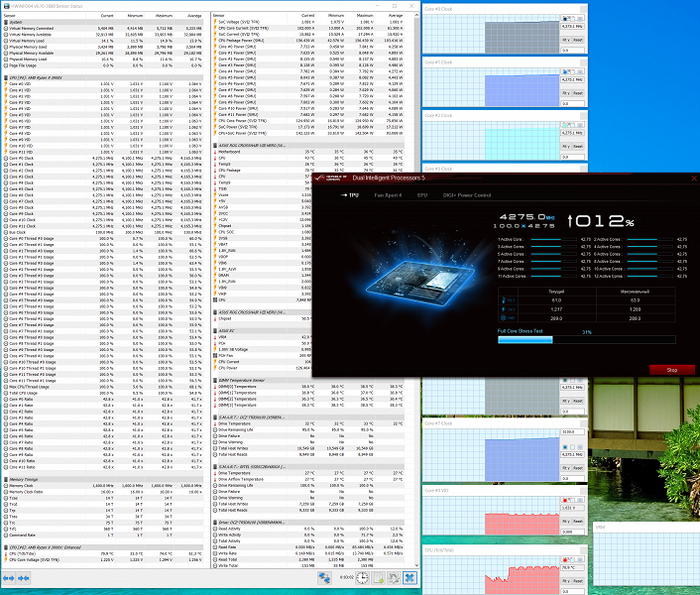
Task: Click the fan icon in TPU stats table
Action: tap(504, 318)
